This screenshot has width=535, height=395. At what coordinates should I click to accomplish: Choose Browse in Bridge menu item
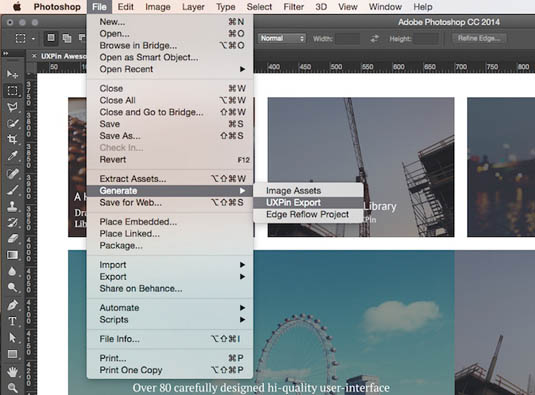point(170,45)
